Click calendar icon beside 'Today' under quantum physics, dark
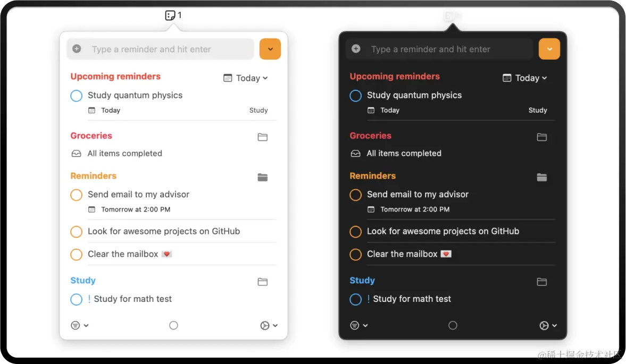 (371, 111)
